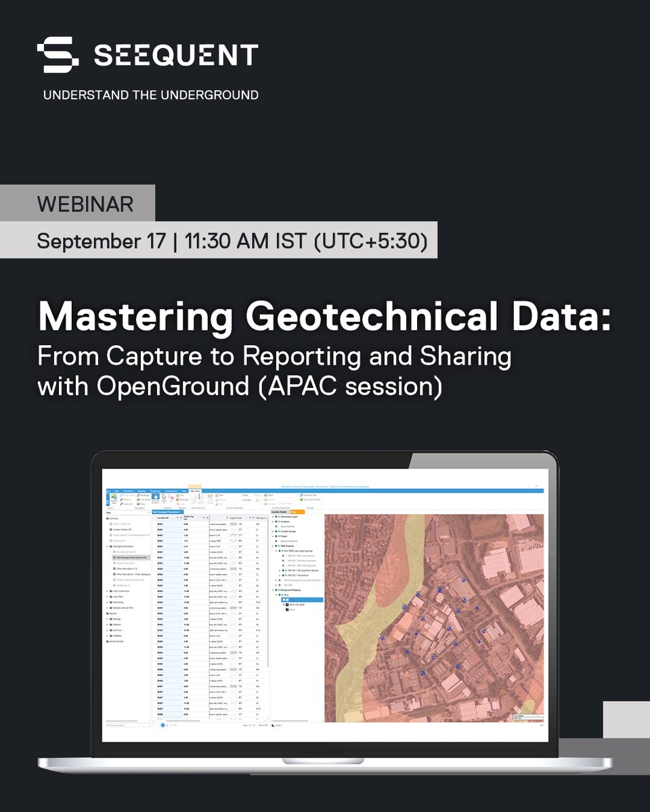This screenshot has width=650, height=812.
Task: Open the Preferences ribbon tab
Action: click(155, 491)
